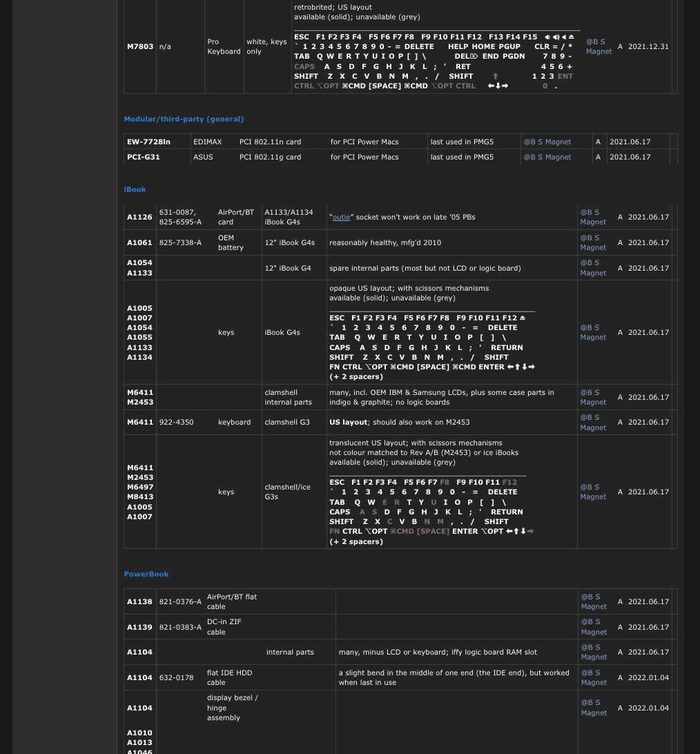Open @B S Magnet link in EW-7728In row
The height and width of the screenshot is (754, 700).
pos(547,142)
